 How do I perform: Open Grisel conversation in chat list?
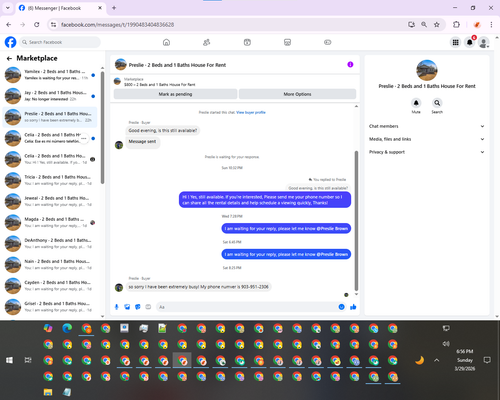tap(50, 307)
